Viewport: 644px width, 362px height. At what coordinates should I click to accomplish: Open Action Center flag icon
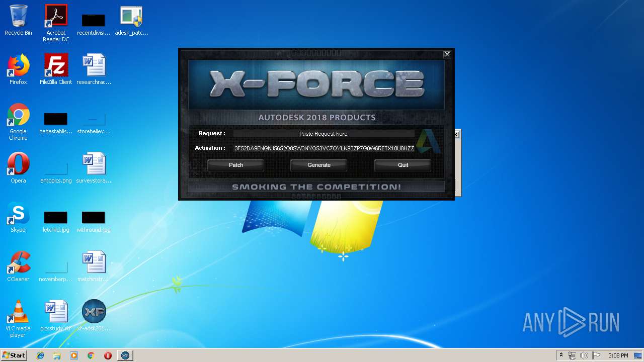[x=596, y=355]
